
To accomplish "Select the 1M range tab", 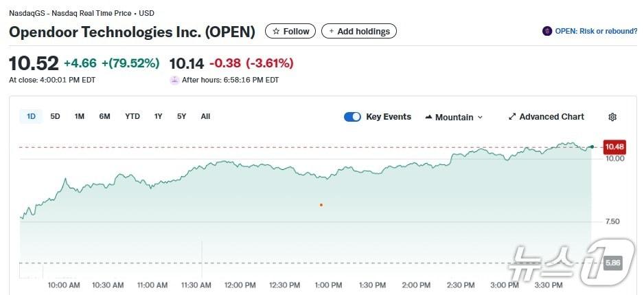I will (80, 116).
